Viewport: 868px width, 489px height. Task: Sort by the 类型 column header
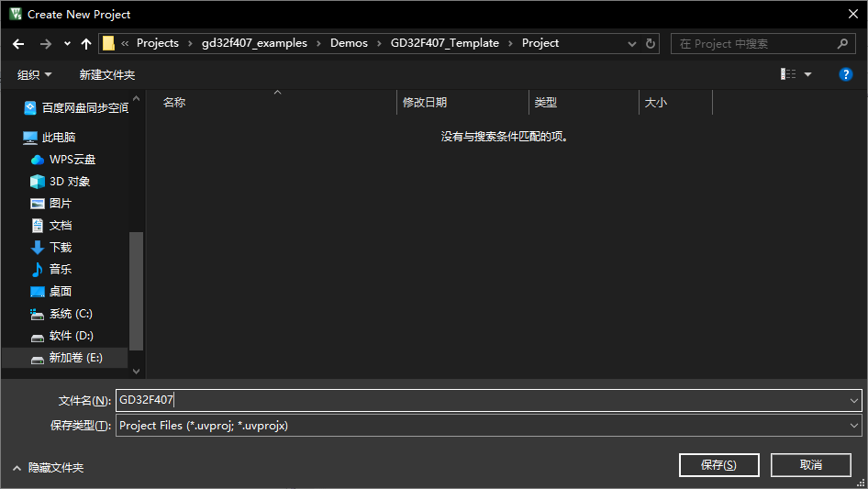click(x=584, y=103)
